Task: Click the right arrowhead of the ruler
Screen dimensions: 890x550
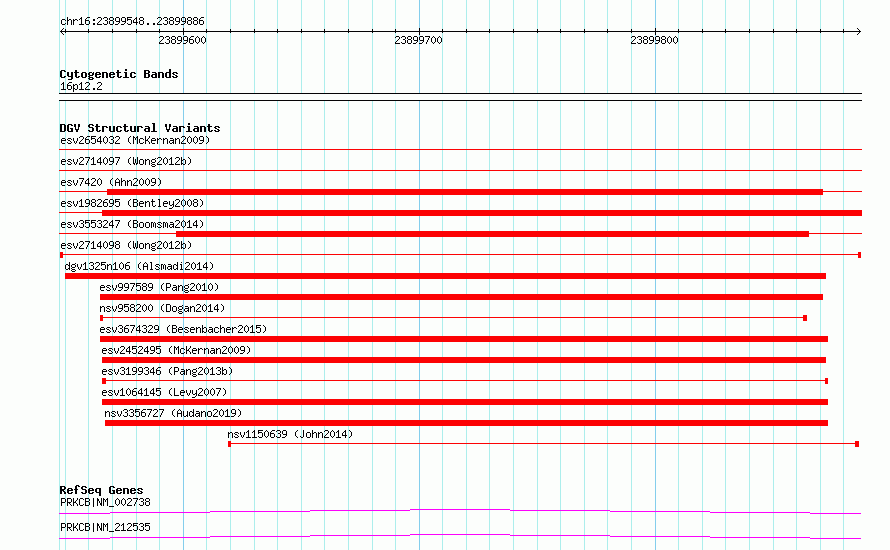Action: [x=859, y=31]
